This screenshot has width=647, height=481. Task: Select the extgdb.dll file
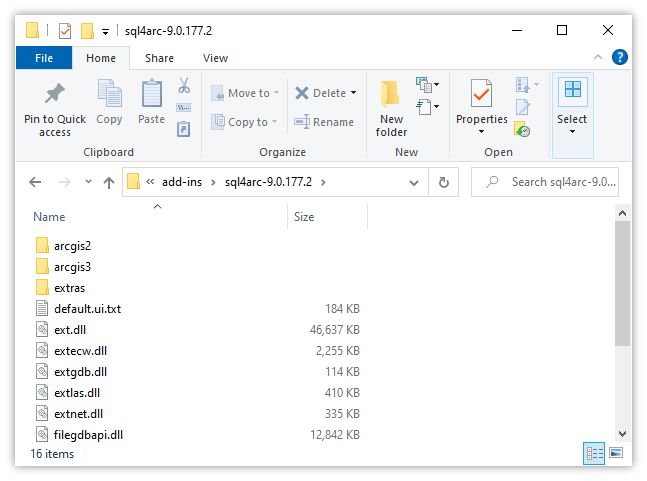click(x=72, y=372)
